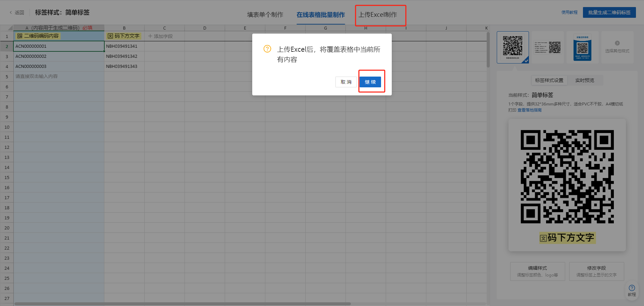Switch to 填表单个制作 tab
This screenshot has width=644, height=306.
pos(265,14)
